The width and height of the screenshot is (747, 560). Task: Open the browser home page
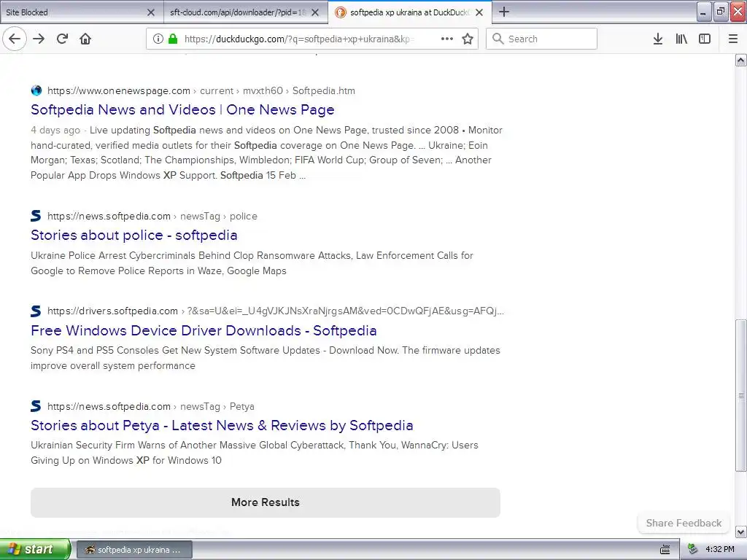click(x=85, y=39)
